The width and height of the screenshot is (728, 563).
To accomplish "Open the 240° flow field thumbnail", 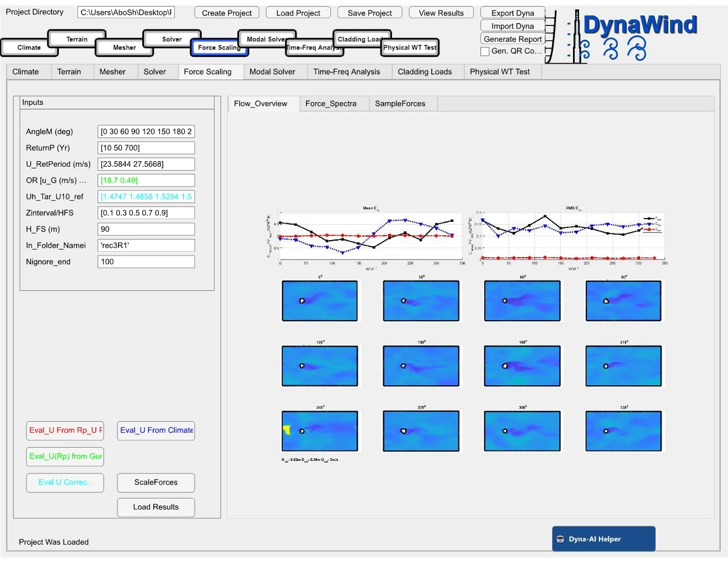I will click(320, 431).
